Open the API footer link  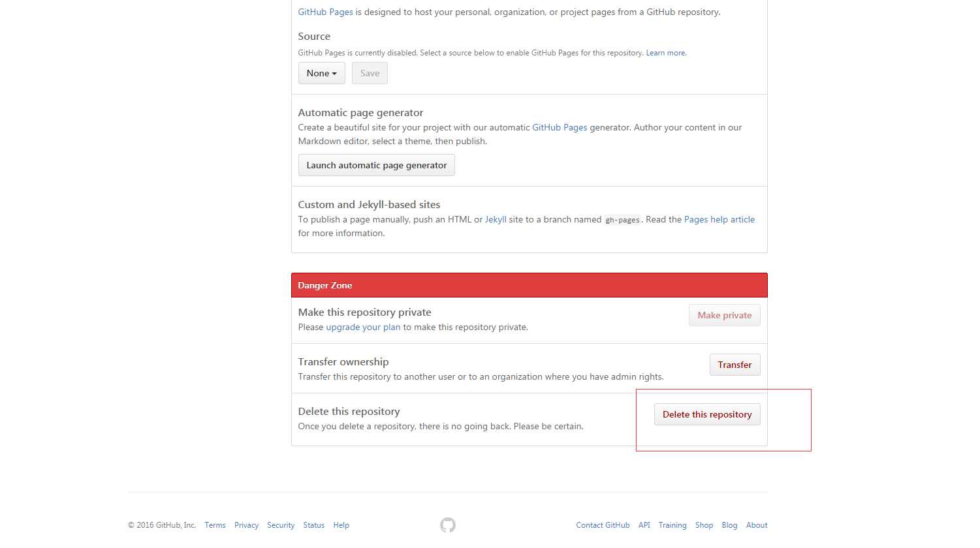click(644, 525)
